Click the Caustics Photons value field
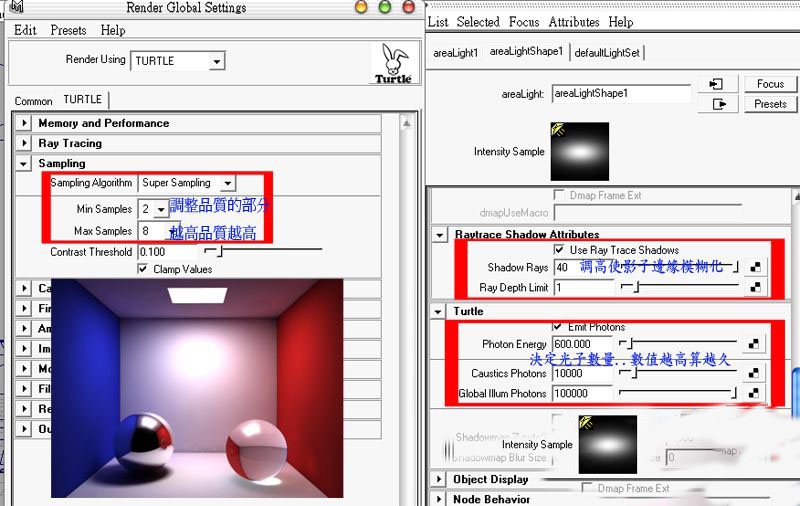The height and width of the screenshot is (506, 800). 582,373
